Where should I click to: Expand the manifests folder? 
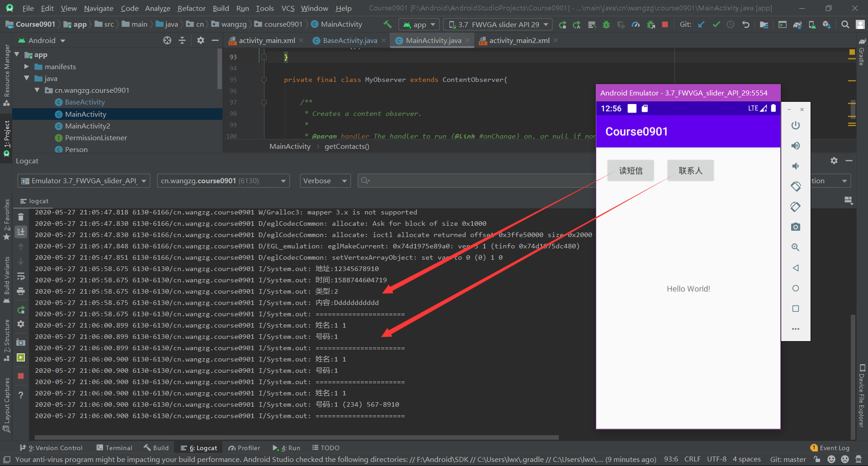pyautogui.click(x=26, y=67)
